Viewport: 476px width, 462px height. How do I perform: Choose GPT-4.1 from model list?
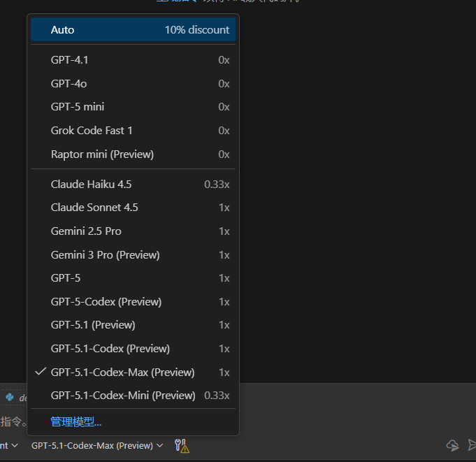click(x=133, y=60)
